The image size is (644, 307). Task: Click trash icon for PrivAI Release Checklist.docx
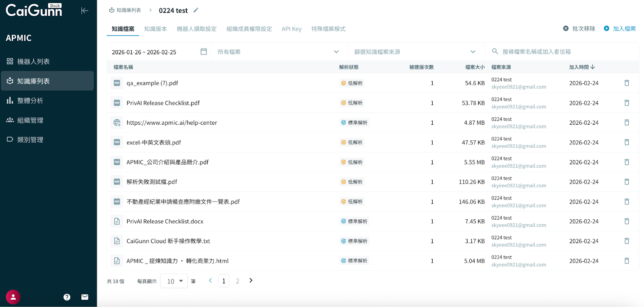tap(627, 221)
